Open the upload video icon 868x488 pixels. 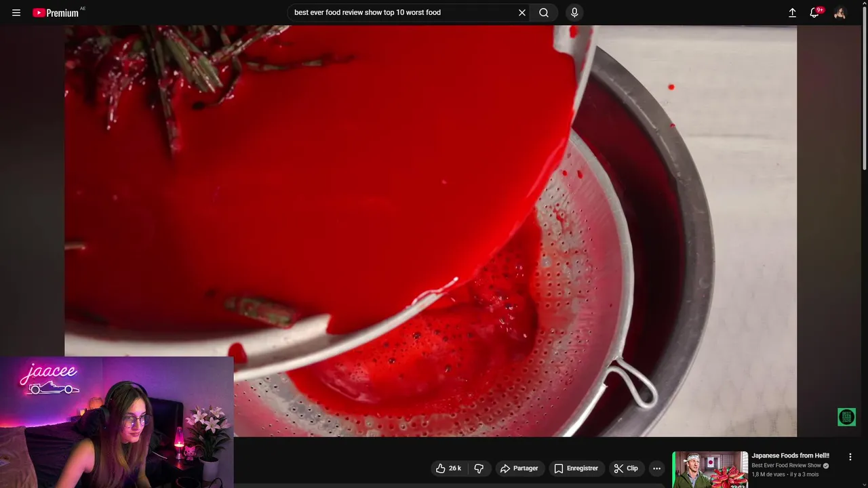tap(792, 12)
